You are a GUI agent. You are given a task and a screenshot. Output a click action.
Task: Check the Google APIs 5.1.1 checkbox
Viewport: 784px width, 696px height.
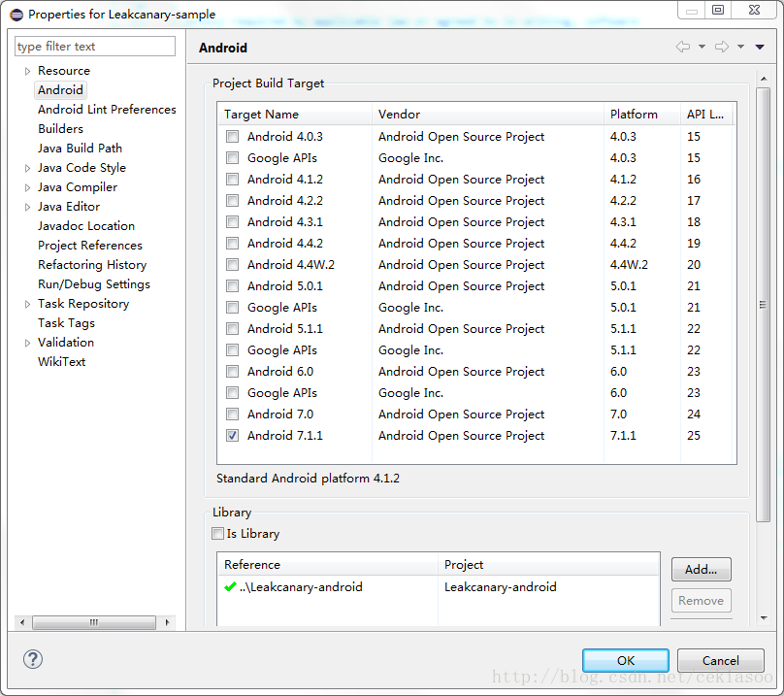232,350
